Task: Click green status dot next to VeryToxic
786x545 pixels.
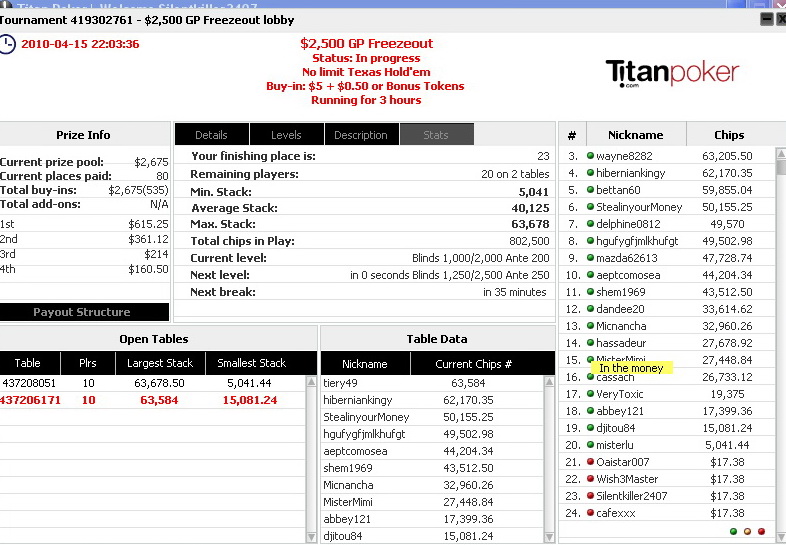Action: (x=591, y=394)
